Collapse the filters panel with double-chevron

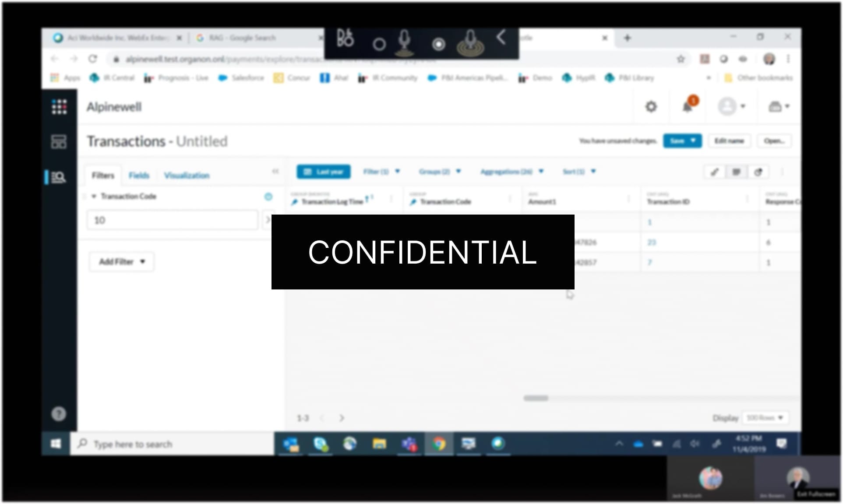(x=275, y=171)
